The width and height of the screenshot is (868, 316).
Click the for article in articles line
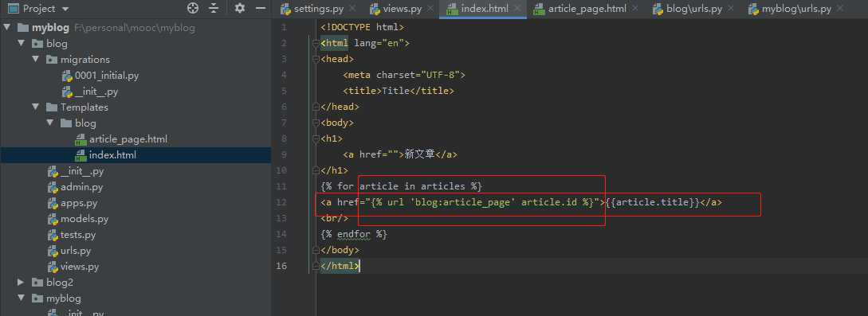click(x=402, y=187)
